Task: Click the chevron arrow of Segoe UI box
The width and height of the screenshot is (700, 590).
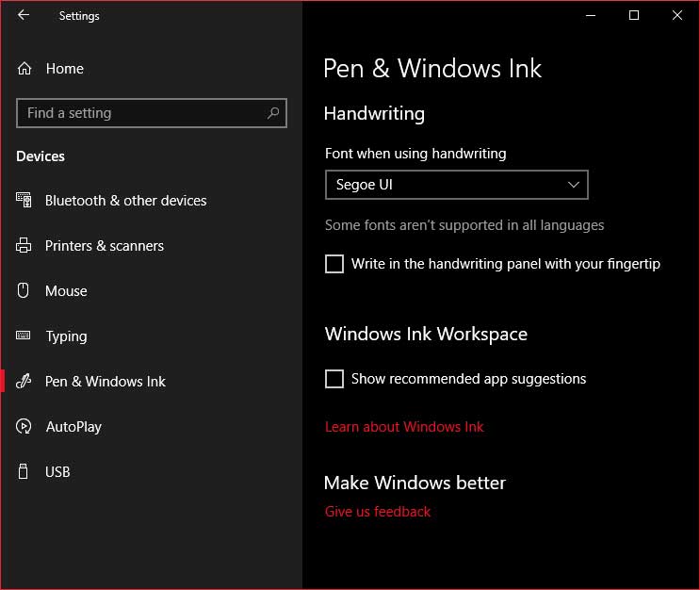Action: (x=574, y=185)
